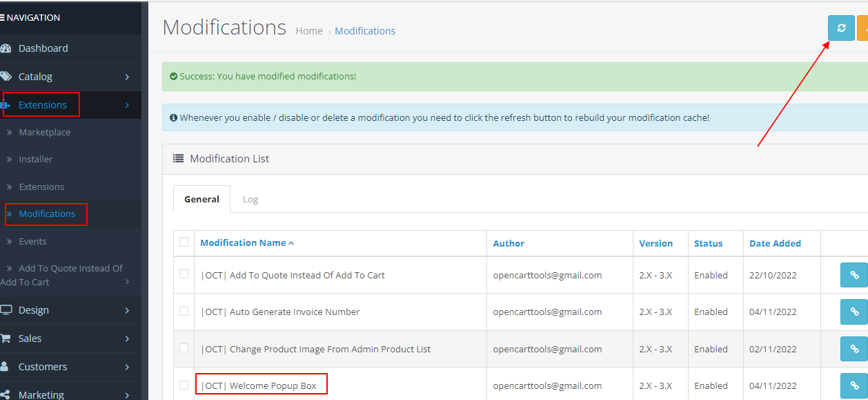Click link button for Add To Quote modification
868x400 pixels.
[854, 275]
